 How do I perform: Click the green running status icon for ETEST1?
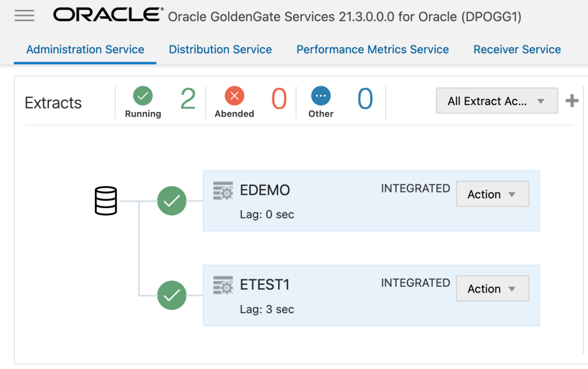pos(172,295)
